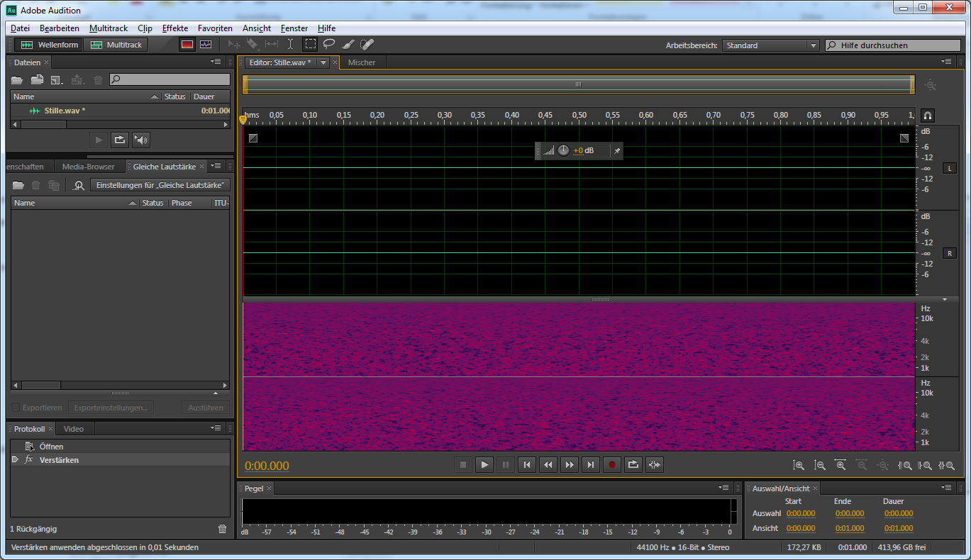Click the zoom in amplitude icon
This screenshot has width=971, height=560.
point(799,466)
